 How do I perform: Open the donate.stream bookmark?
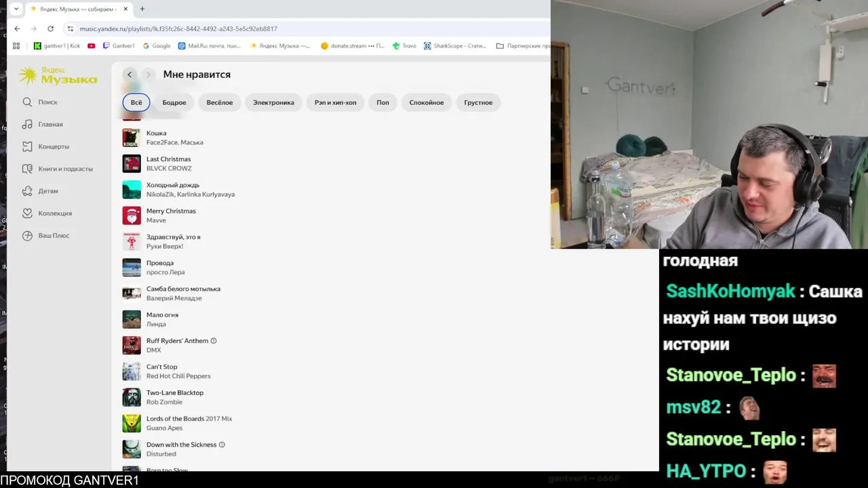coord(353,46)
